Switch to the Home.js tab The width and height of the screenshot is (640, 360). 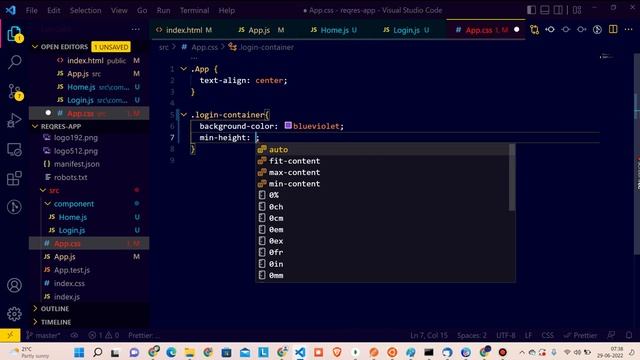click(333, 30)
